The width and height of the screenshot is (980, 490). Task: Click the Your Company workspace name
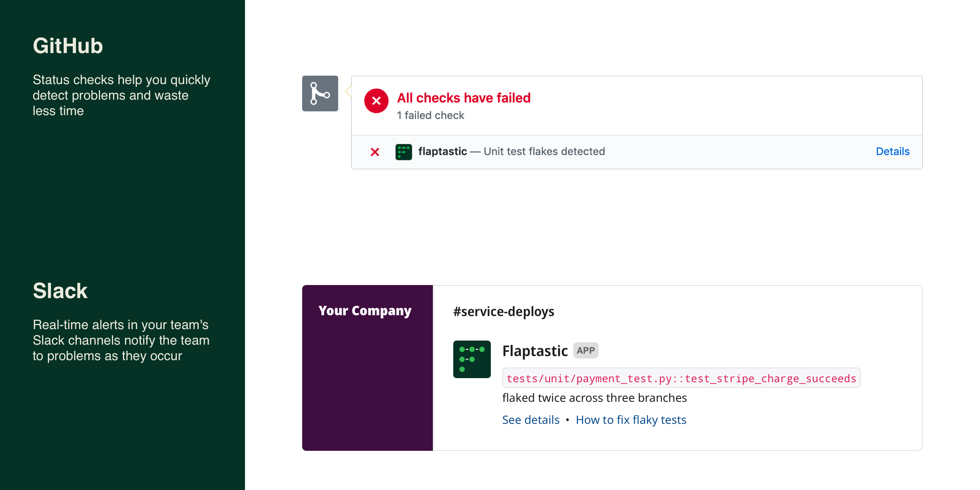point(365,311)
